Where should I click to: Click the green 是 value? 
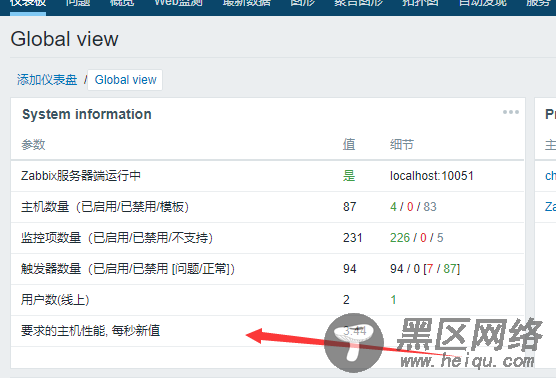[x=349, y=176]
